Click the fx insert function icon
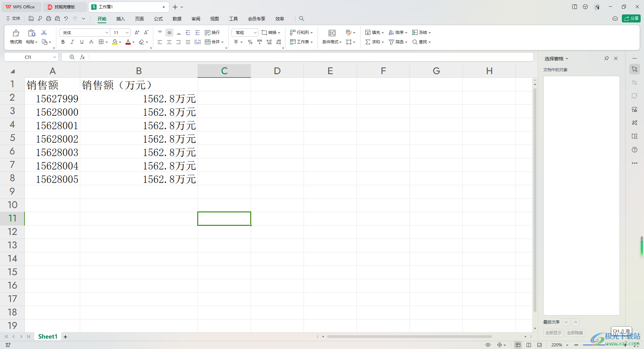 [x=82, y=57]
